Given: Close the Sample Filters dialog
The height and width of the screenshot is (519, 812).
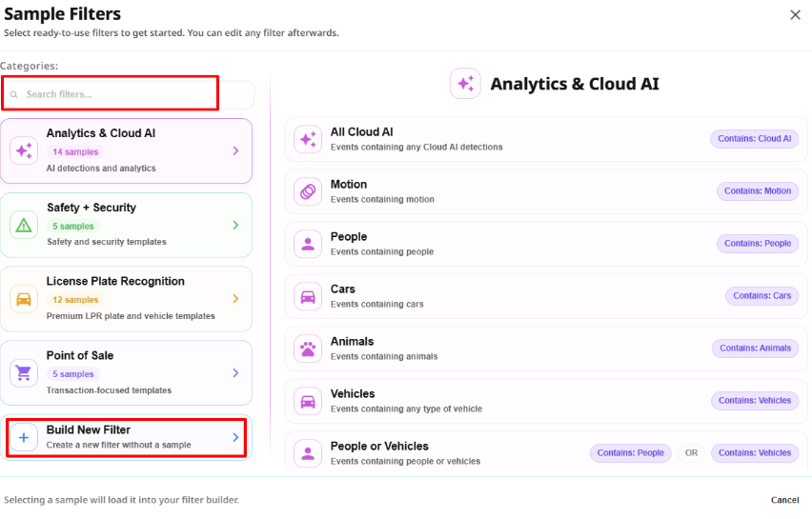Looking at the screenshot, I should click(796, 15).
